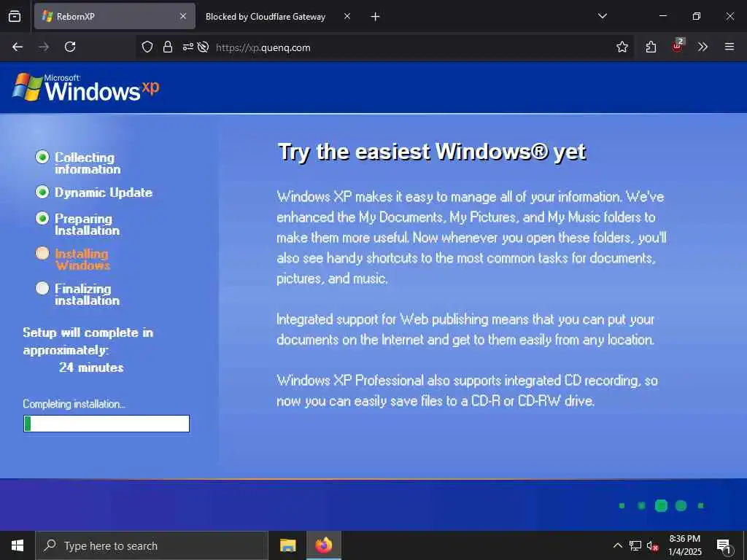Click the blocked autoplay icon in address bar
The image size is (747, 560).
[203, 47]
